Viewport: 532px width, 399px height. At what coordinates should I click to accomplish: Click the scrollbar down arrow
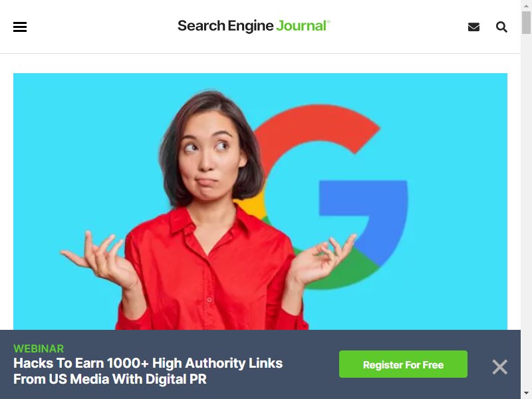tap(526, 393)
